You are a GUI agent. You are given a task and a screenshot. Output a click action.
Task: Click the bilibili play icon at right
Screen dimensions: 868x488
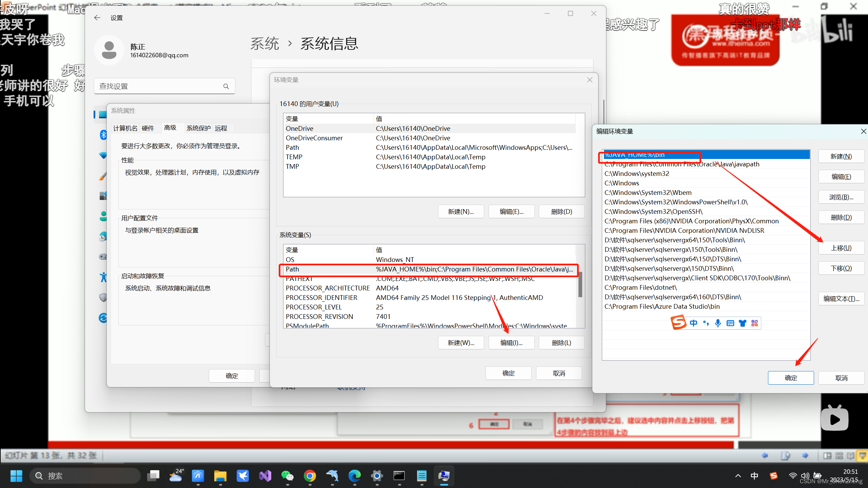coord(834,418)
